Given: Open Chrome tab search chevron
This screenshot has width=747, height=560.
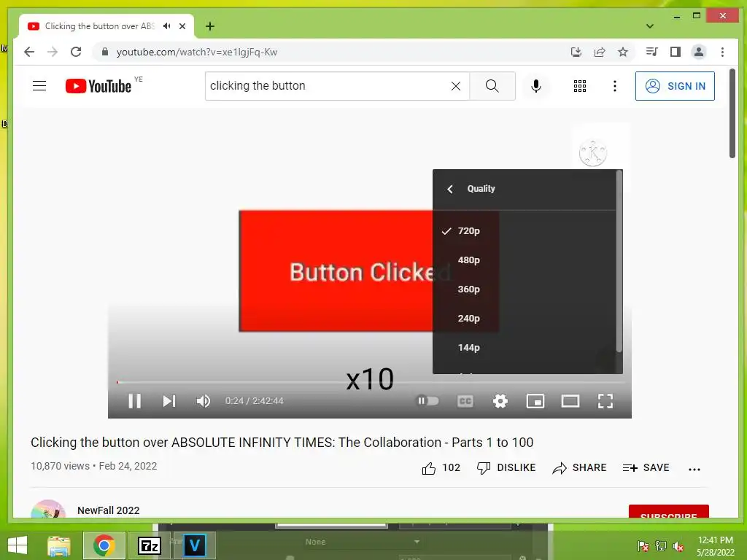Looking at the screenshot, I should [649, 26].
